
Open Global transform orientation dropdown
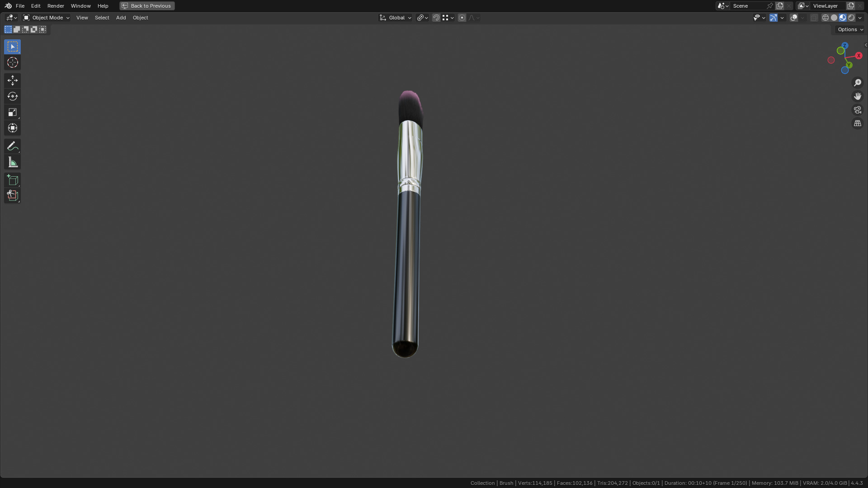(396, 18)
